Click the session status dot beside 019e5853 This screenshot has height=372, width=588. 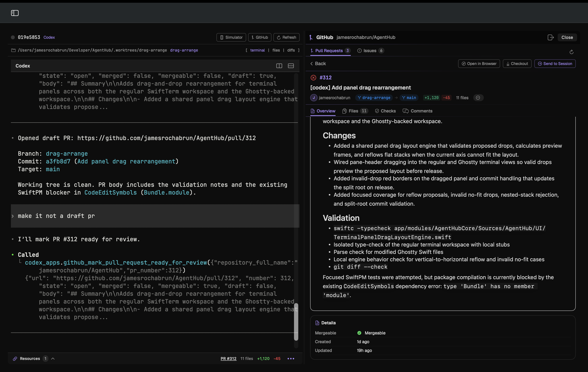click(x=13, y=37)
